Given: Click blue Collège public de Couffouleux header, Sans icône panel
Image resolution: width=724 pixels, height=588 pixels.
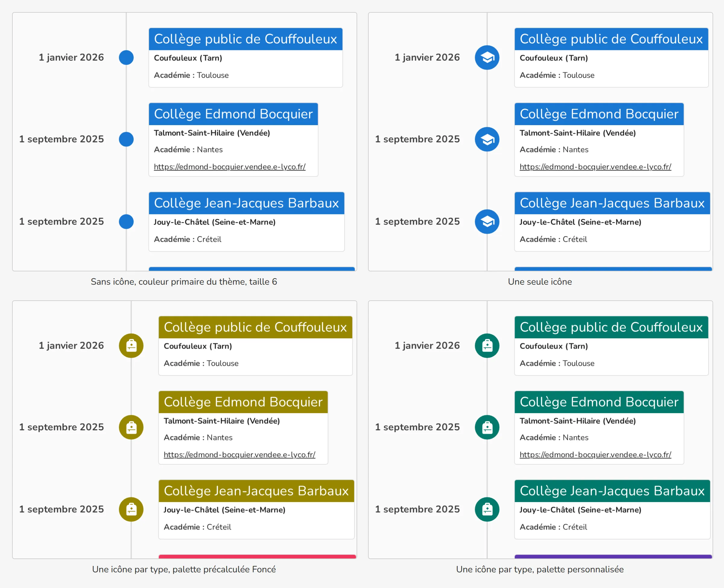Looking at the screenshot, I should pos(246,39).
